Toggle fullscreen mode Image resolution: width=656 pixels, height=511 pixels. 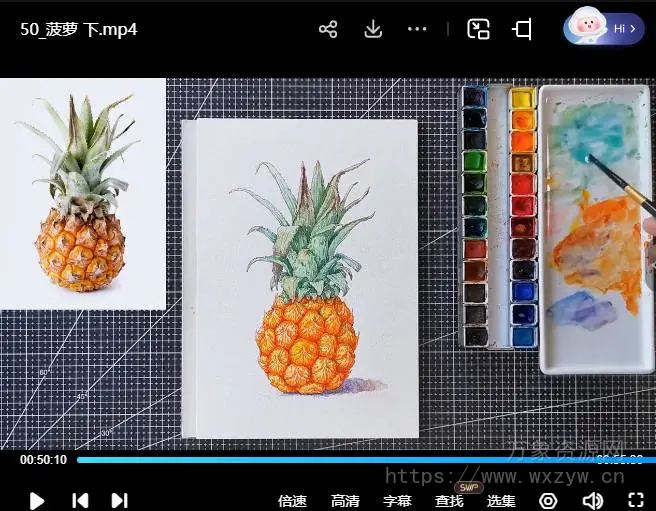click(634, 500)
